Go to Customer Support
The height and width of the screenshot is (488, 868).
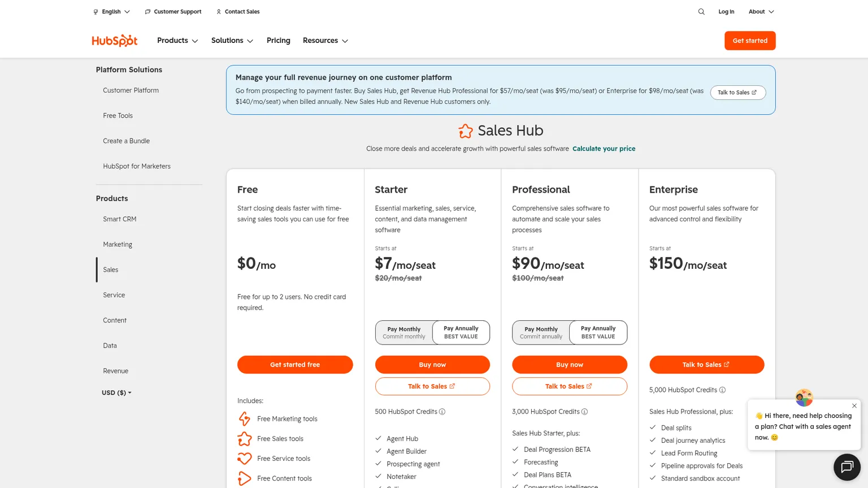tap(173, 12)
